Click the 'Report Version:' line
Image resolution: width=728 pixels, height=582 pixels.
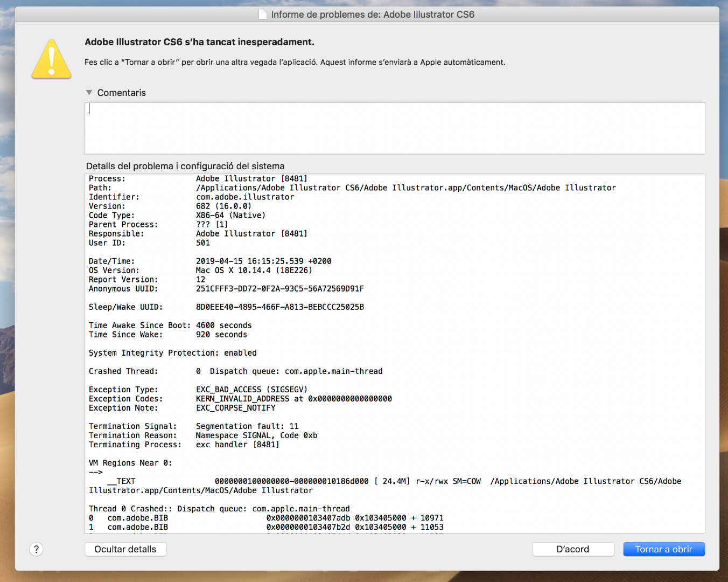147,280
